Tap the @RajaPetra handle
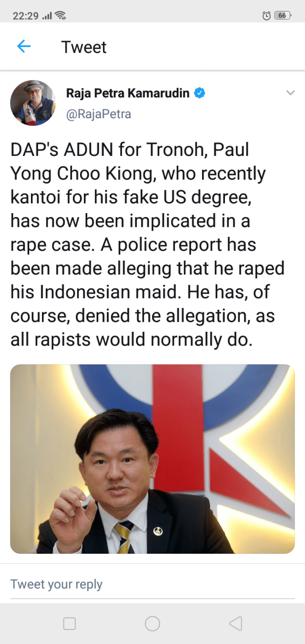Viewport: 305px width, 644px height. pyautogui.click(x=98, y=114)
